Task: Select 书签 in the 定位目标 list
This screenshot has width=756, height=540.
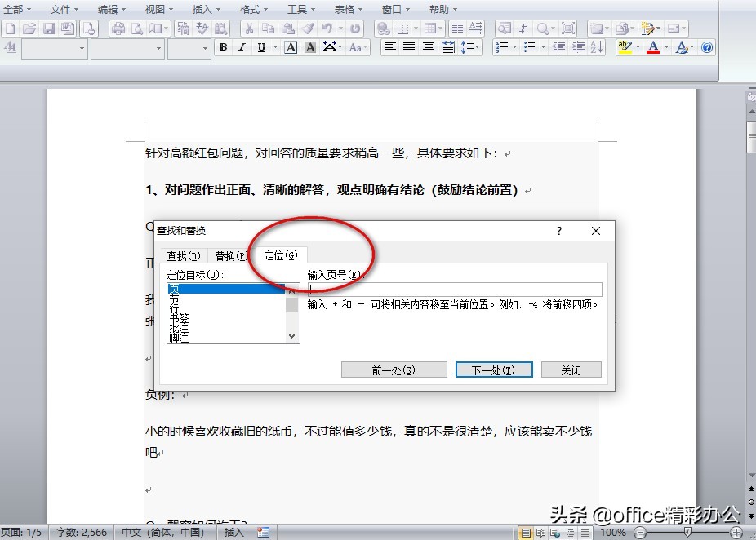Action: [x=180, y=317]
